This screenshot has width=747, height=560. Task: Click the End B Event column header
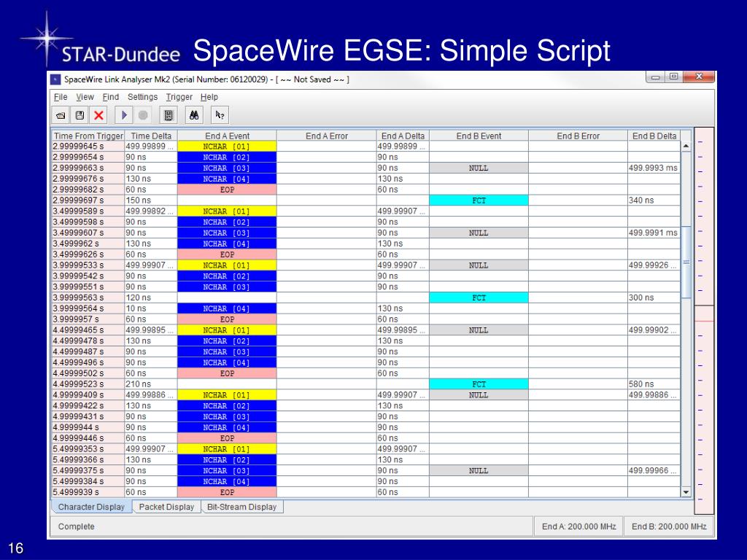coord(479,136)
